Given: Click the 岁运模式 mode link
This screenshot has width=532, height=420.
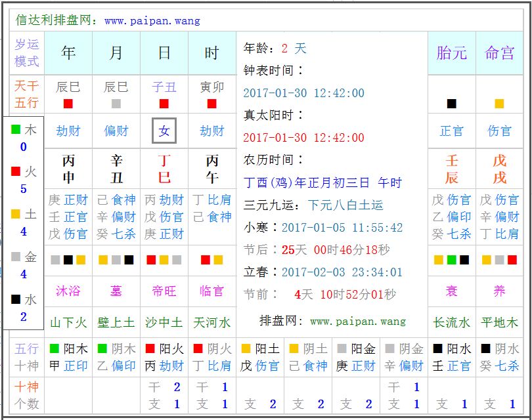Looking at the screenshot, I should 28,53.
